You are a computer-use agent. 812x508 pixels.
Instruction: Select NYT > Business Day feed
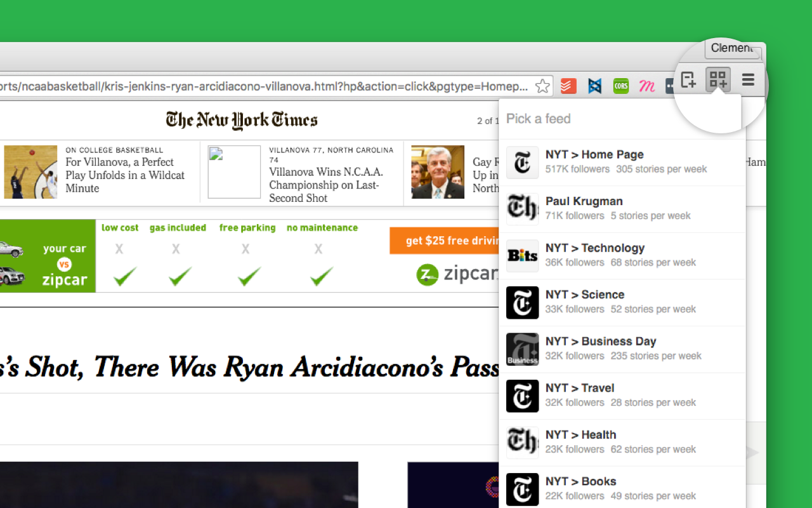coord(622,349)
